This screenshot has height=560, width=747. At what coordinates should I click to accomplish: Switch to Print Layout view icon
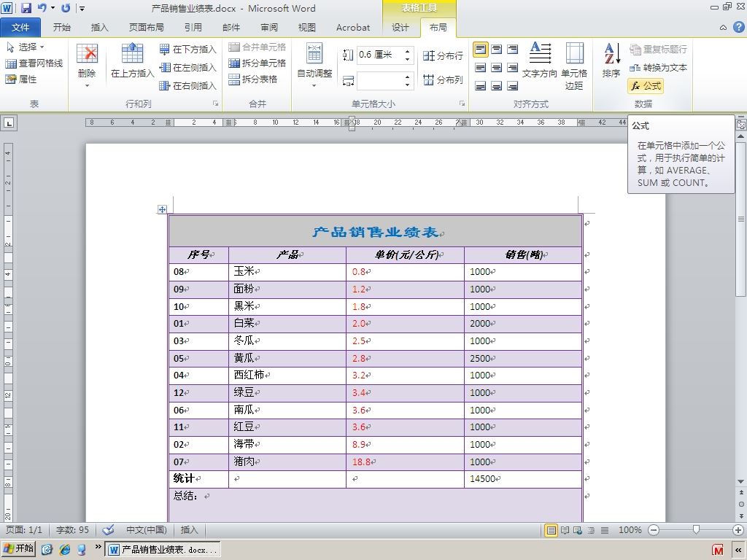point(551,530)
